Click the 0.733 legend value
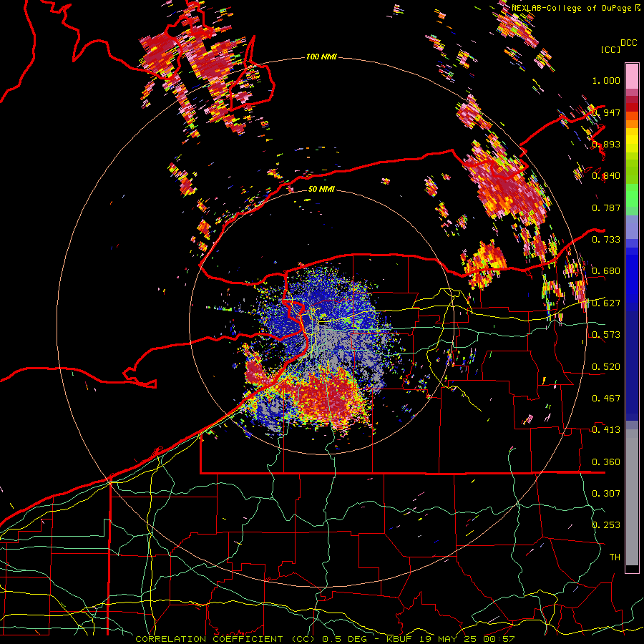The height and width of the screenshot is (644, 644). 606,239
